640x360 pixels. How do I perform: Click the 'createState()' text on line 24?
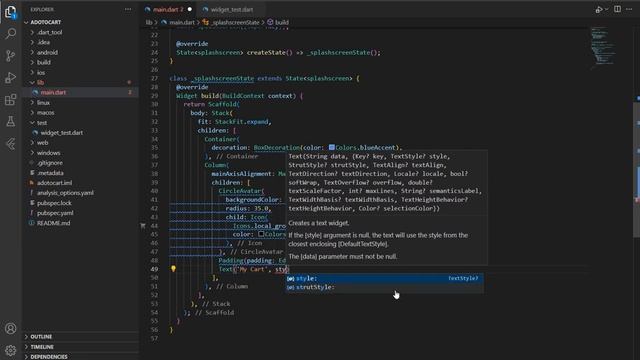click(269, 52)
